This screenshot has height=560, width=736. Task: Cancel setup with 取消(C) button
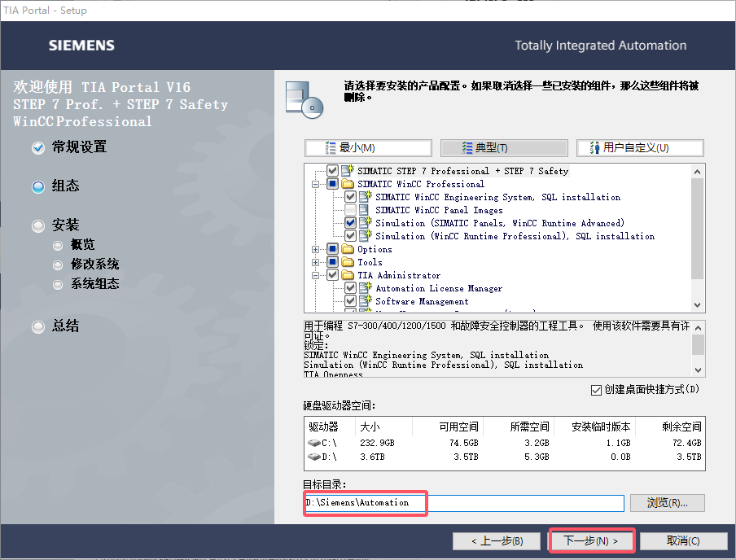(x=683, y=541)
